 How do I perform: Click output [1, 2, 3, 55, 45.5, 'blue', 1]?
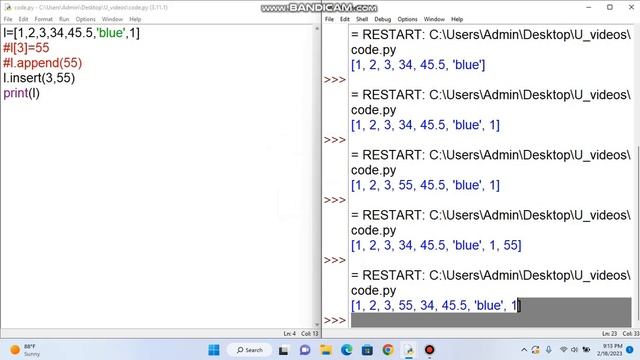(425, 185)
